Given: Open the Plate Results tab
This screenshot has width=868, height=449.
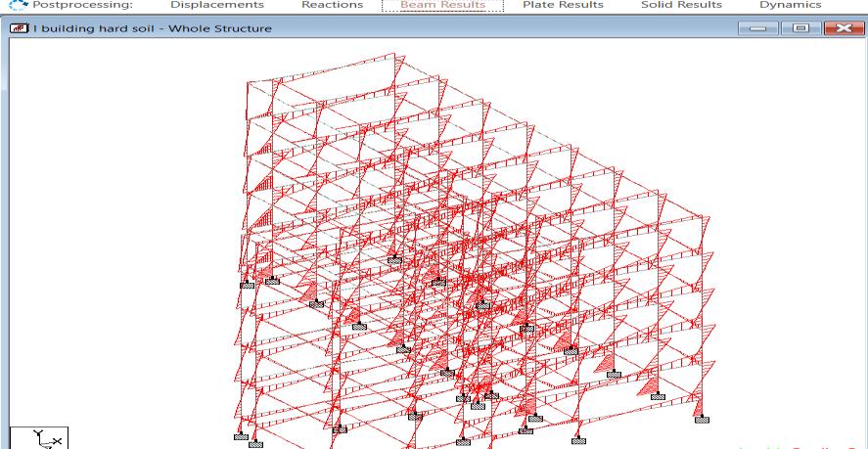Looking at the screenshot, I should tap(563, 5).
